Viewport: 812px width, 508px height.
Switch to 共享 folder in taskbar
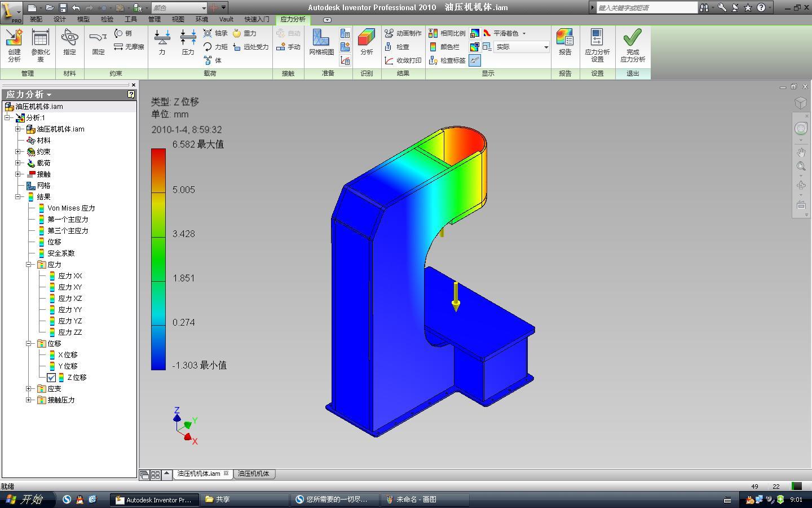tap(245, 500)
